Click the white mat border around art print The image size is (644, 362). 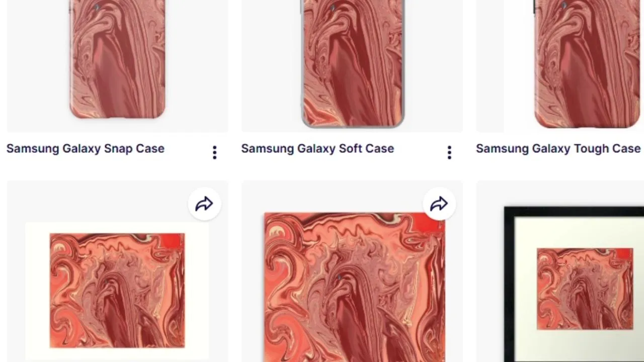coord(37,291)
